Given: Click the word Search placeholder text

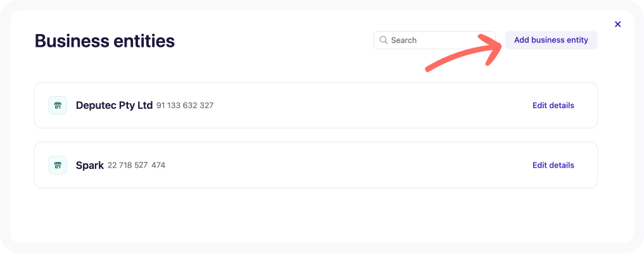Looking at the screenshot, I should [x=404, y=40].
